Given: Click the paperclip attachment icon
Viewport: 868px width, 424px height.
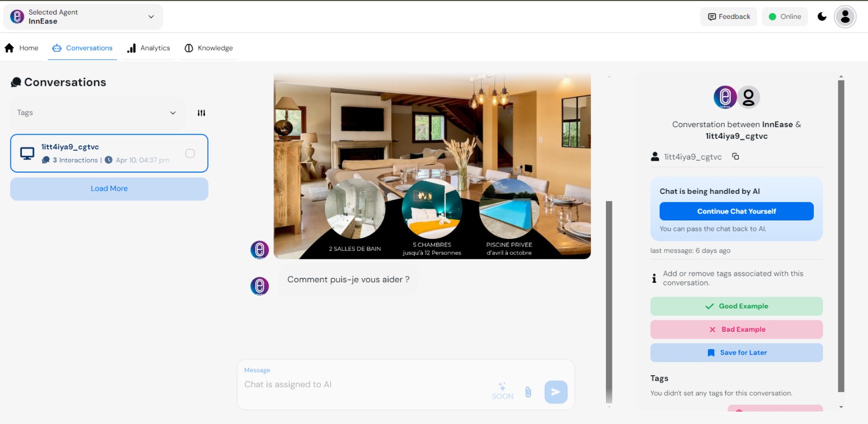Looking at the screenshot, I should [x=528, y=392].
